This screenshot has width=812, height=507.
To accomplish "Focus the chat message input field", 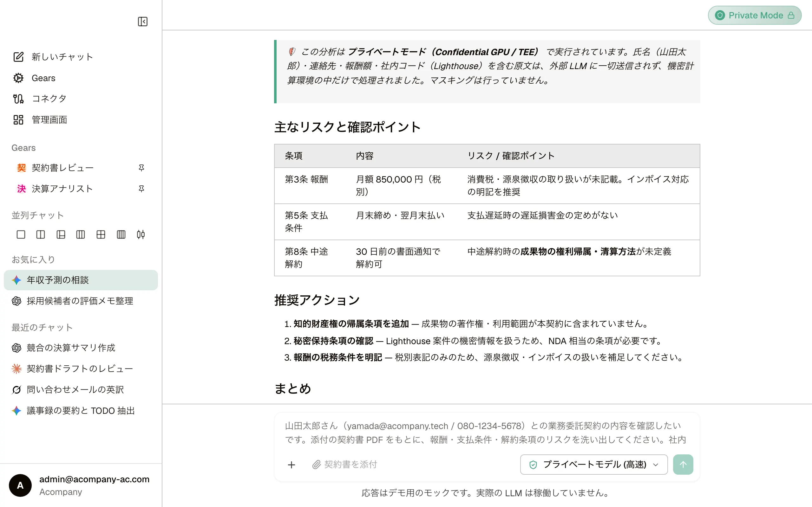I will [487, 433].
